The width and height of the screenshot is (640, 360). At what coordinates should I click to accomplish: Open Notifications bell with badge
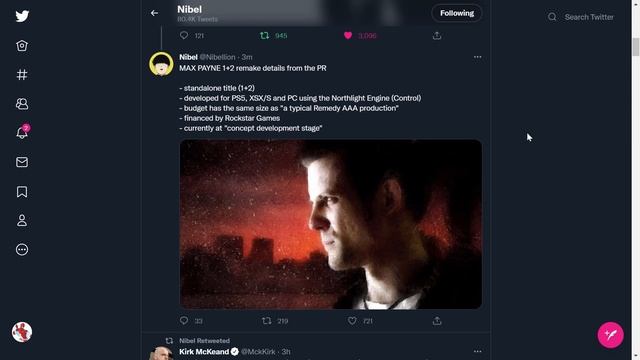point(22,132)
